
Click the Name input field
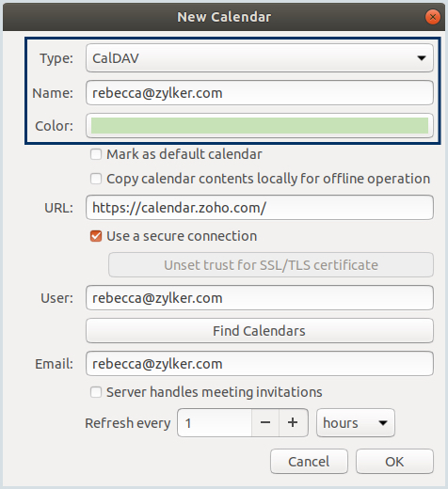pyautogui.click(x=260, y=93)
